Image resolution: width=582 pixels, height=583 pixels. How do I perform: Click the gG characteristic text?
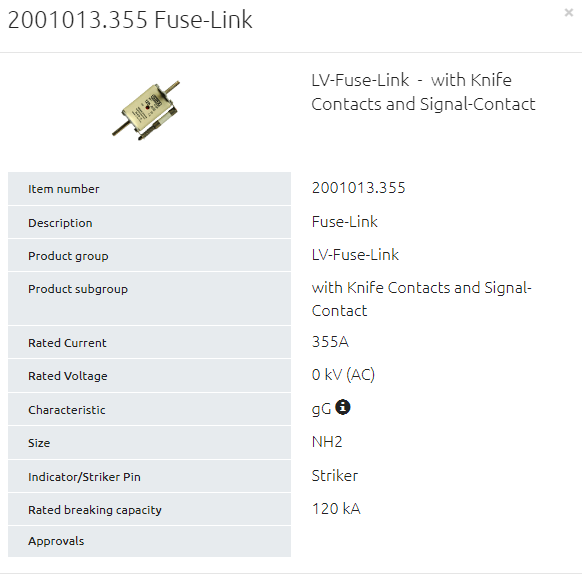click(321, 409)
